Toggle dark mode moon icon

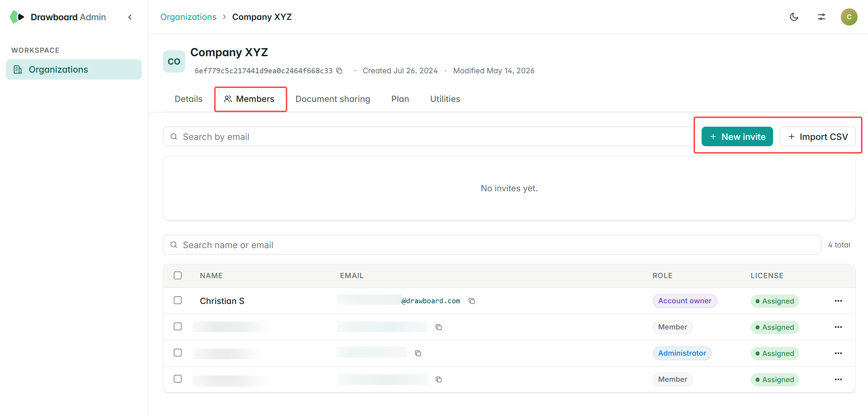(x=794, y=17)
